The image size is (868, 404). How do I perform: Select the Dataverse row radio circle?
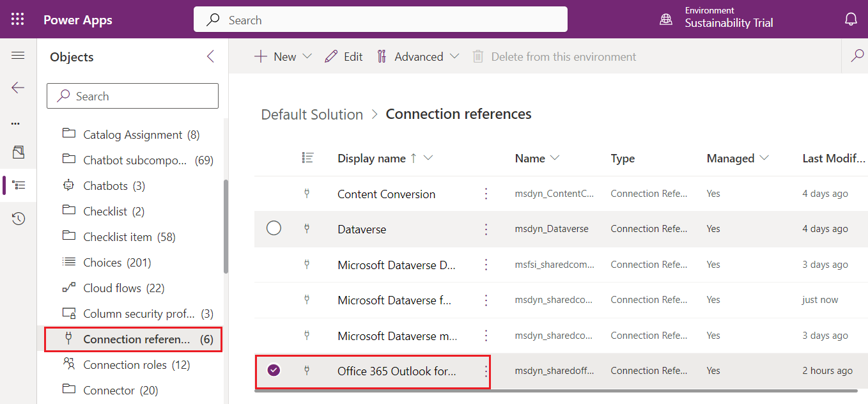click(x=274, y=228)
